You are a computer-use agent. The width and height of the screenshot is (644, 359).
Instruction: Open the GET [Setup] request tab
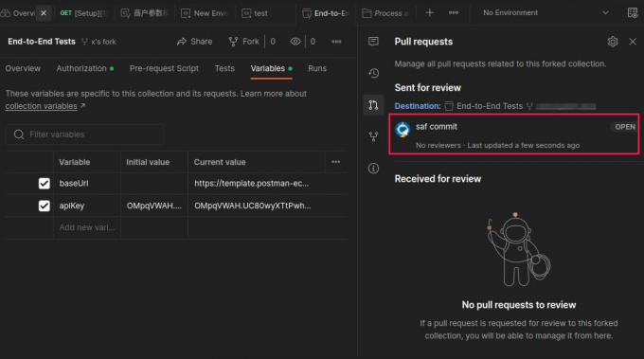tap(83, 13)
